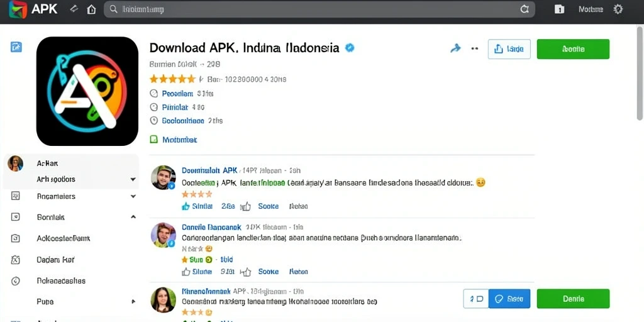This screenshot has height=322, width=644.
Task: Click the Rncantaiers sidebar icon
Action: (x=15, y=196)
